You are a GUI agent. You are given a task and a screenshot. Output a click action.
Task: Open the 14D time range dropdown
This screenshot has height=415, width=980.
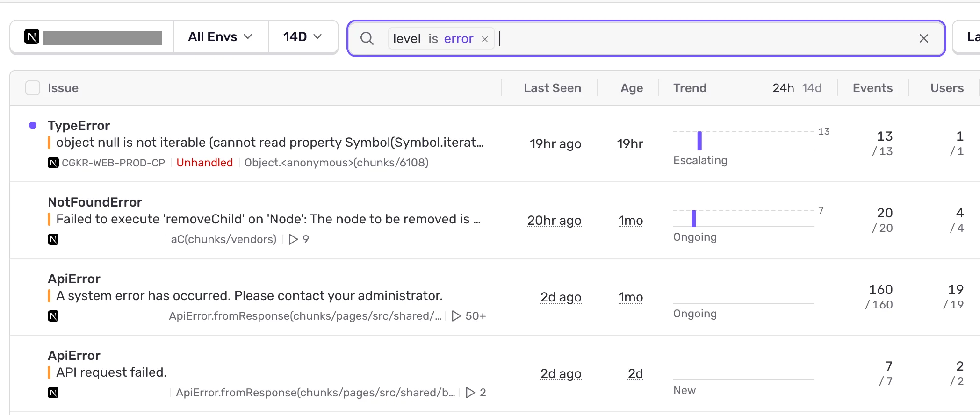pos(303,37)
